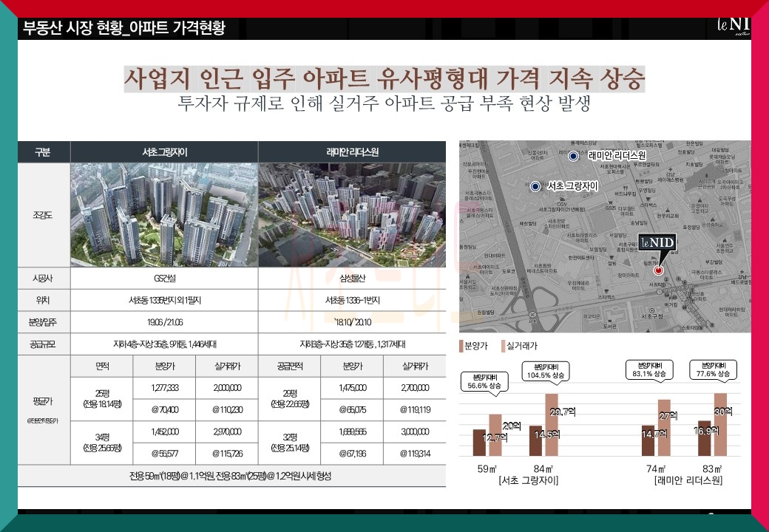Click the '공급규모' row label
Screen dimensions: 769x532
pos(44,344)
